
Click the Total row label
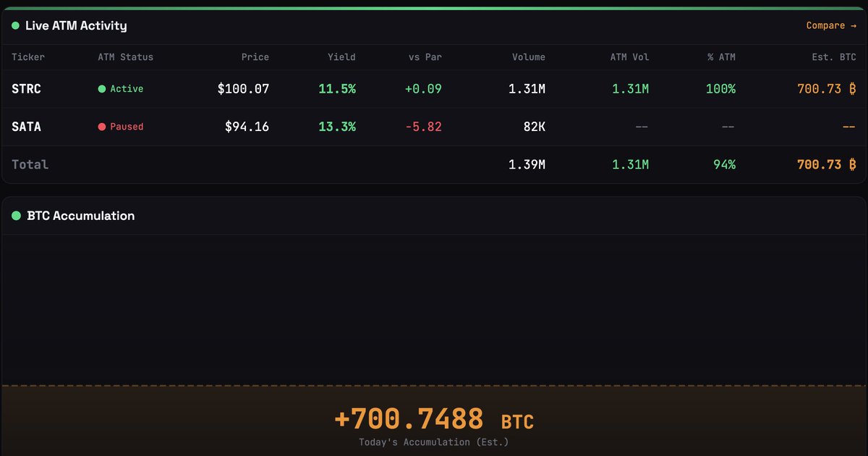pos(30,164)
